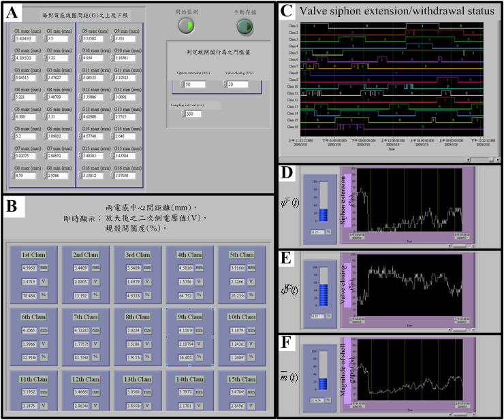This screenshot has height=420, width=504.
Task: Click the Clam 8 legend label in status chart
Action: (293, 73)
